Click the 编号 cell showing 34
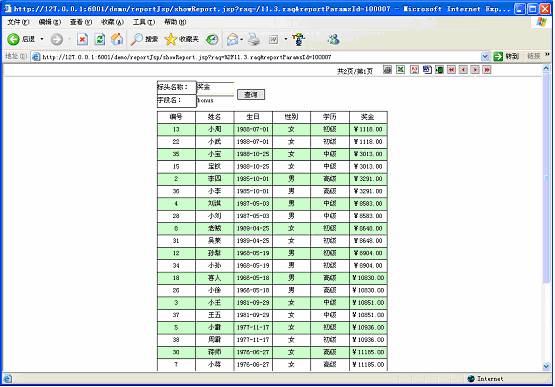This screenshot has height=387, width=555. pos(176,266)
